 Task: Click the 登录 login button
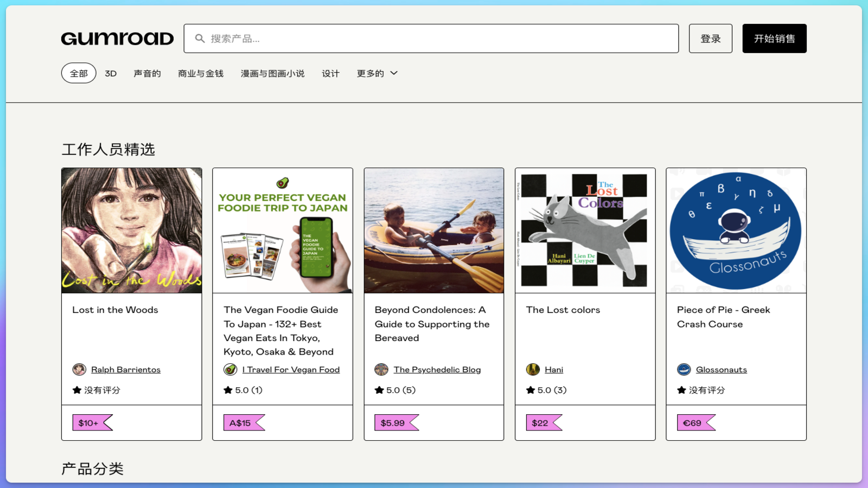pyautogui.click(x=711, y=38)
